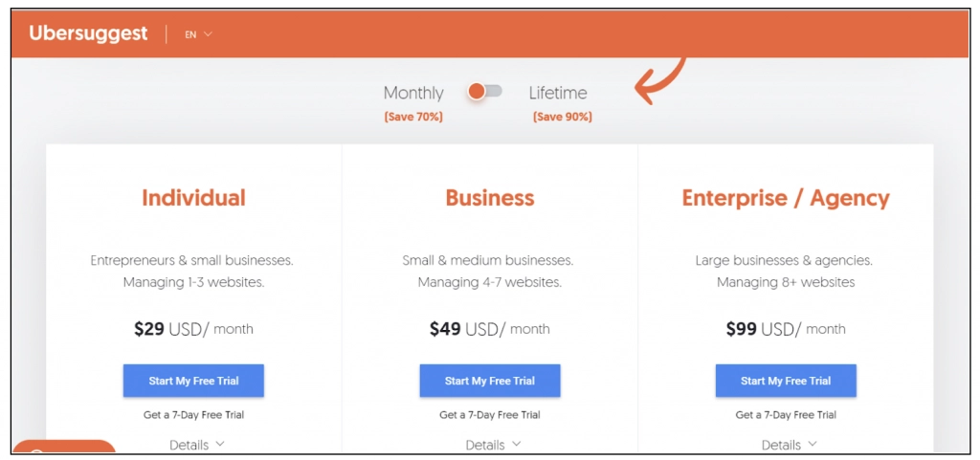Click the Enterprise / Agency heading
Screen dimensions: 980x460
pos(786,198)
